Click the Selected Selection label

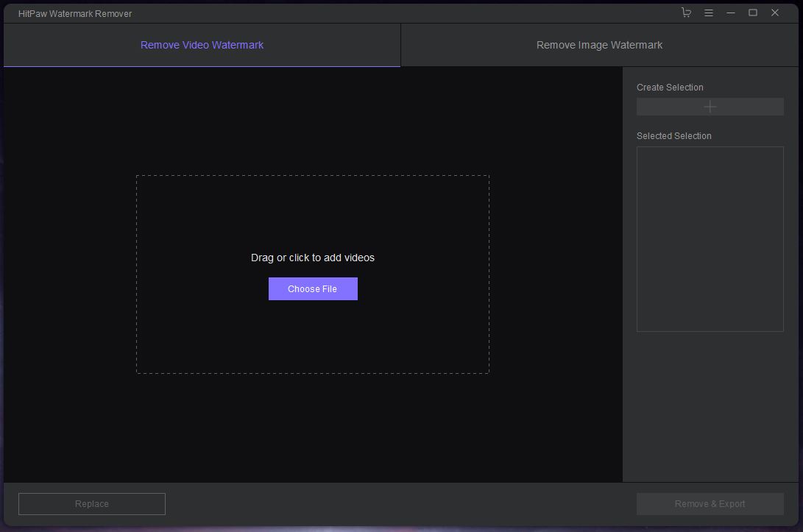click(673, 136)
